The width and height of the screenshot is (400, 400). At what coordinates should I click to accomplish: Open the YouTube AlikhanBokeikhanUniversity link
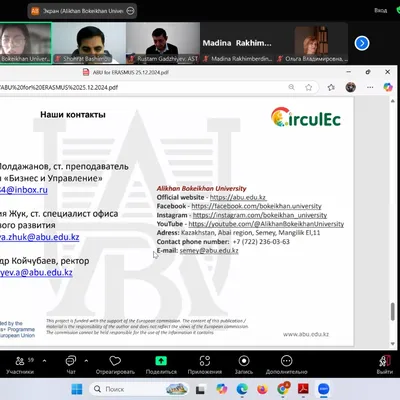tap(266, 224)
